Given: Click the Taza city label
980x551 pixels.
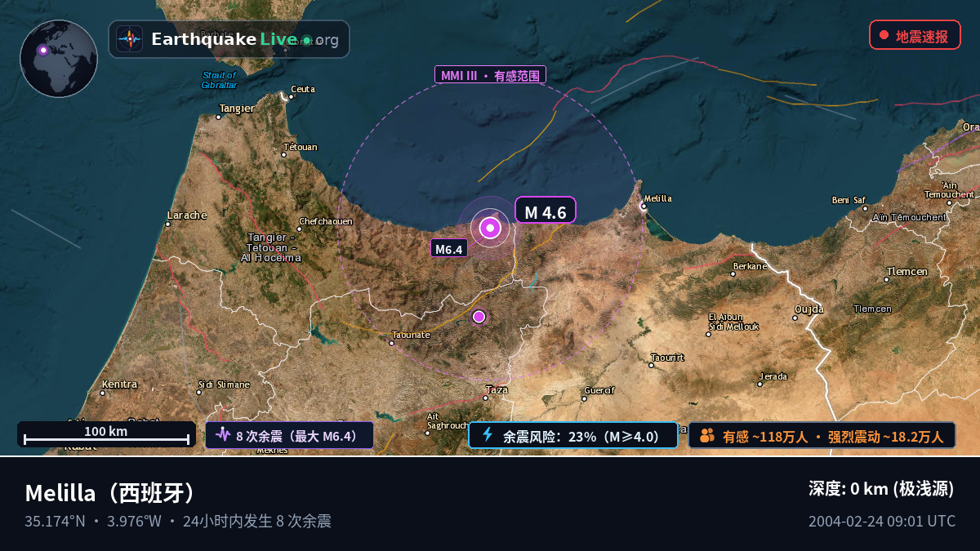Looking at the screenshot, I should [x=497, y=389].
